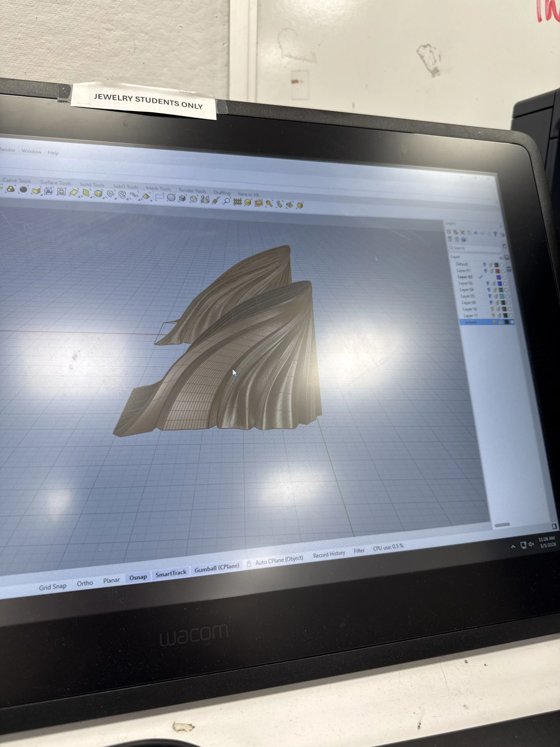Click the Filter status bar button
The height and width of the screenshot is (747, 560).
[359, 551]
